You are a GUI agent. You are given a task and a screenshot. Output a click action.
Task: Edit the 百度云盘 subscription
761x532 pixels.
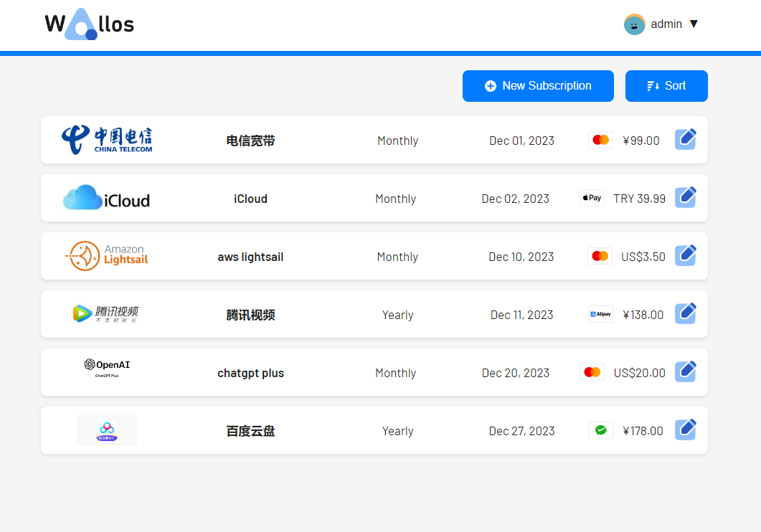click(686, 429)
